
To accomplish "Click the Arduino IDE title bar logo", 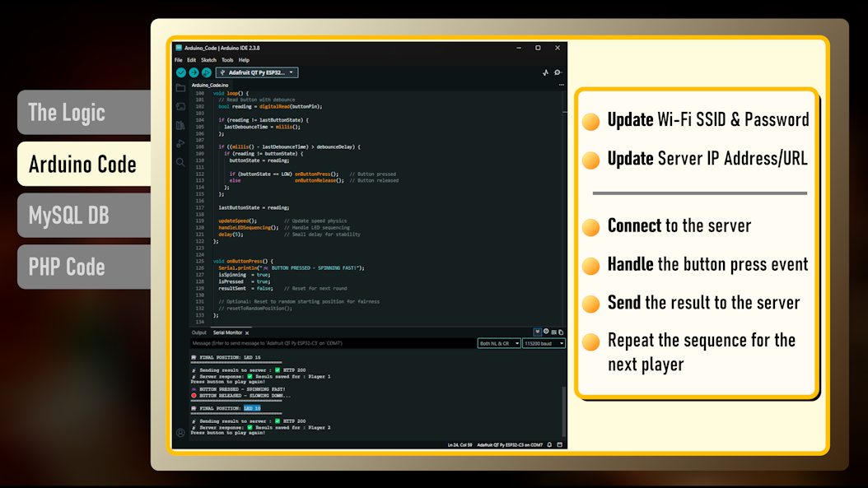I will [179, 48].
